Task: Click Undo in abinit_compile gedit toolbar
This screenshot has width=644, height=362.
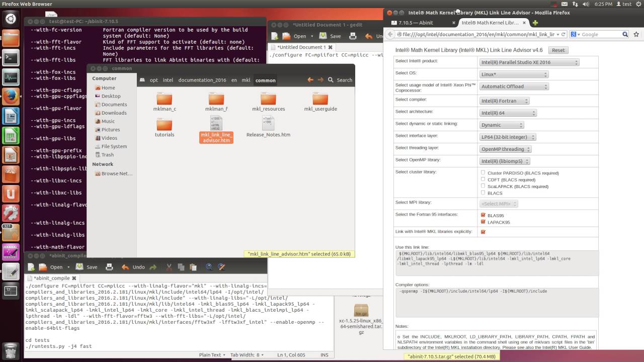Action: click(x=133, y=267)
